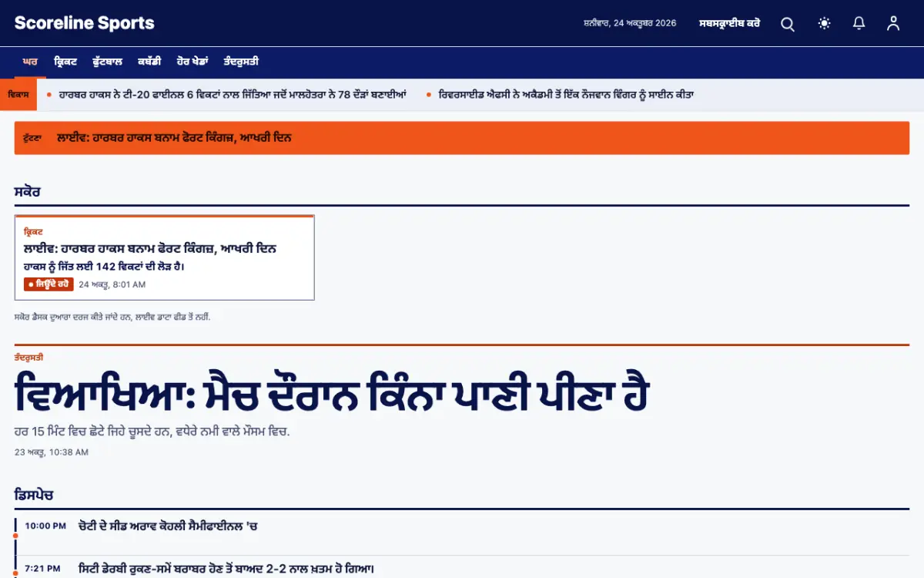Click score card text ਹਾਕਸ ਨੂੰ ਜਿੱਤ ਲਈ 142
This screenshot has height=578, width=924.
pos(104,267)
